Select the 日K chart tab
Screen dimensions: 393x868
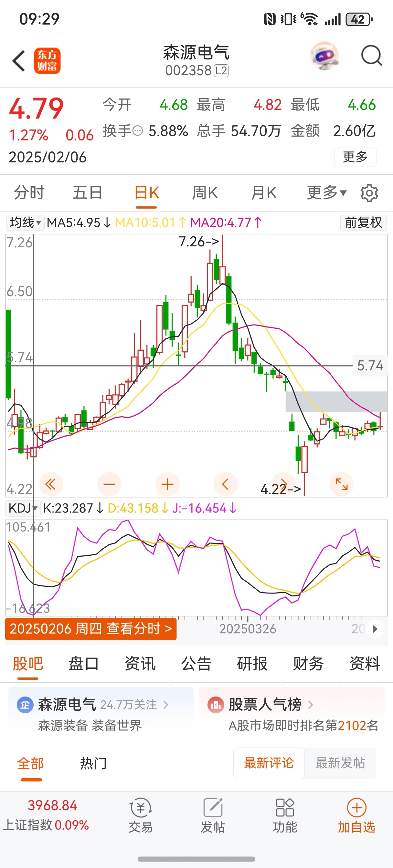click(x=147, y=193)
